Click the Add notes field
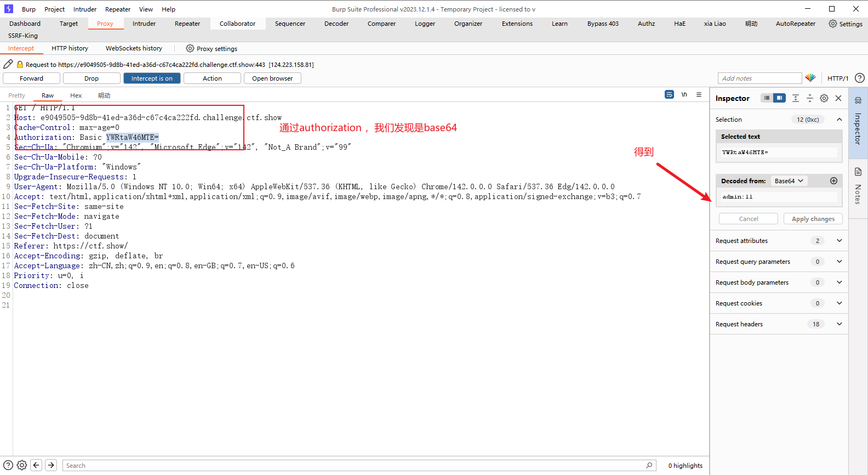 [760, 78]
